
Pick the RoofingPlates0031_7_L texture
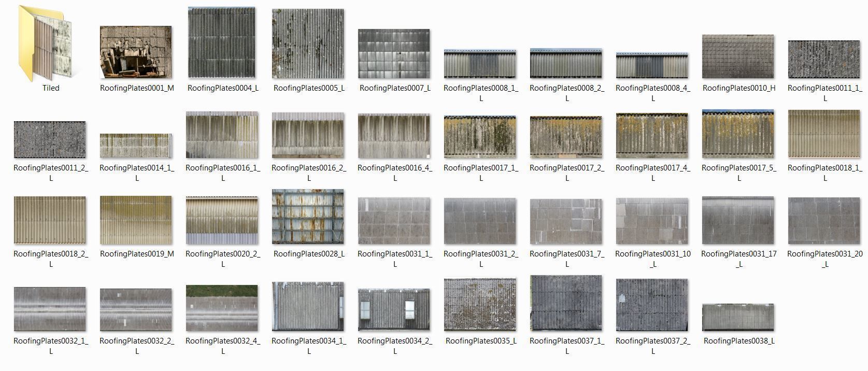tap(566, 222)
